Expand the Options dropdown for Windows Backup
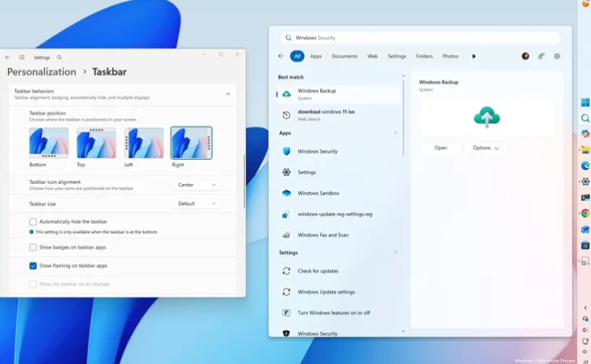The width and height of the screenshot is (591, 364). point(486,148)
